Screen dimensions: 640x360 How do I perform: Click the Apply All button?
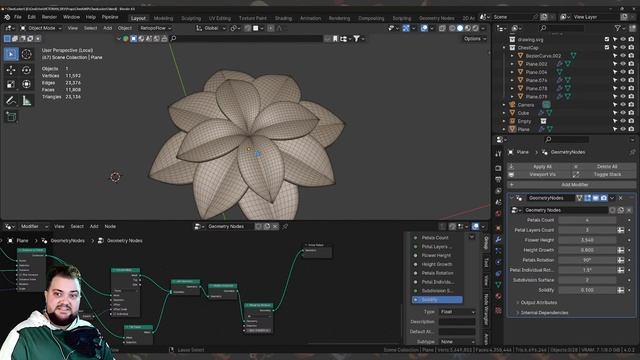[x=539, y=167]
